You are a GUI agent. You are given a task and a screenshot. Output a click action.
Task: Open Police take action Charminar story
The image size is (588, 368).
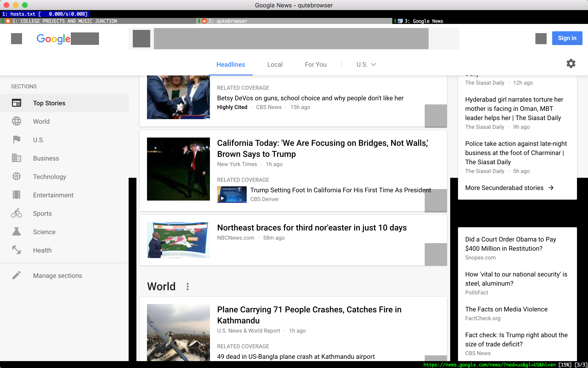(x=516, y=152)
